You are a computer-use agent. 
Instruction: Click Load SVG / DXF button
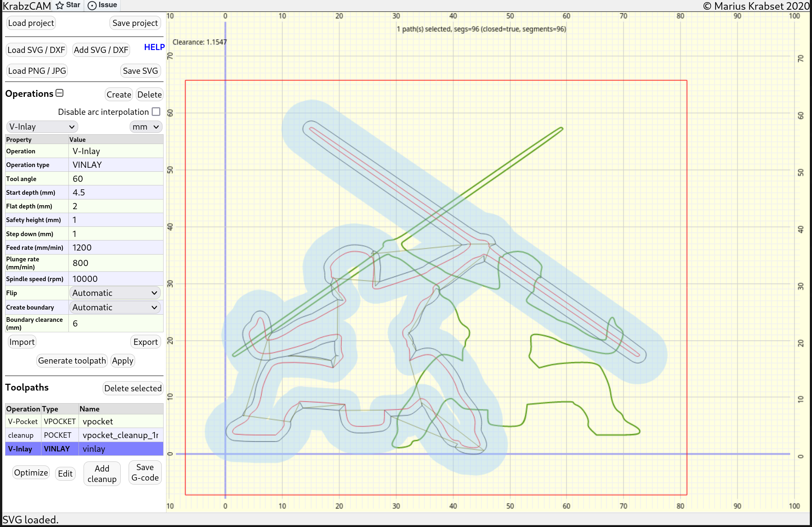click(x=36, y=50)
